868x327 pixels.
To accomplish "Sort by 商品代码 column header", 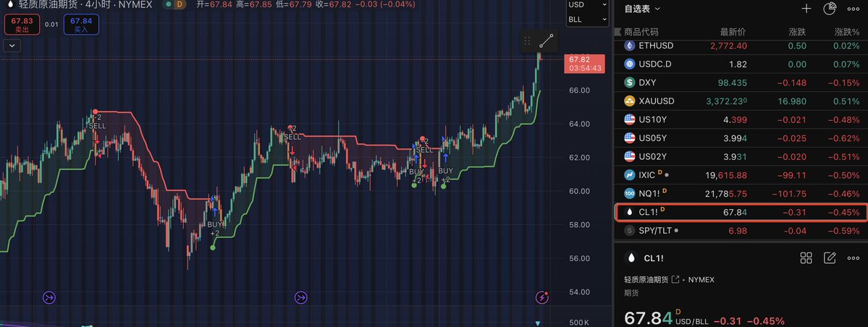I will coord(641,32).
